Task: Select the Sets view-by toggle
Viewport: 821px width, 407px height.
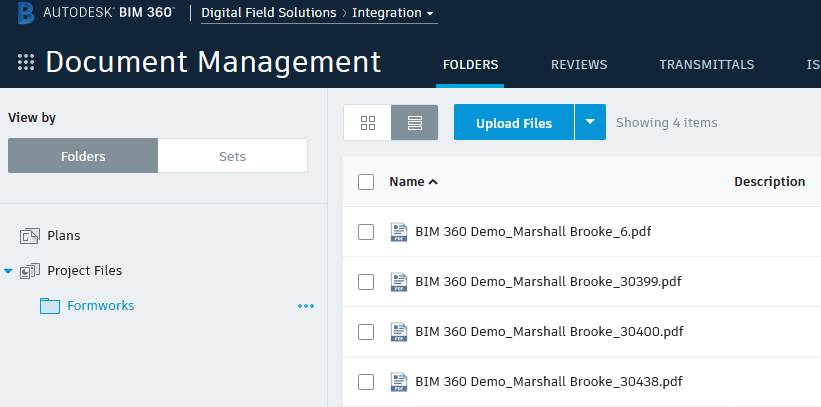Action: (x=232, y=156)
